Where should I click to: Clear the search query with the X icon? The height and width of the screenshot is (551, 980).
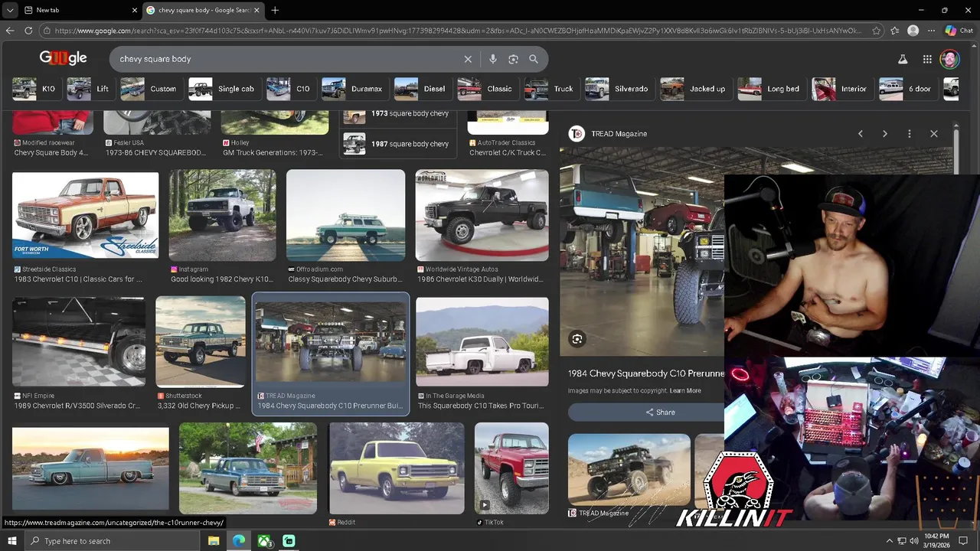(468, 59)
